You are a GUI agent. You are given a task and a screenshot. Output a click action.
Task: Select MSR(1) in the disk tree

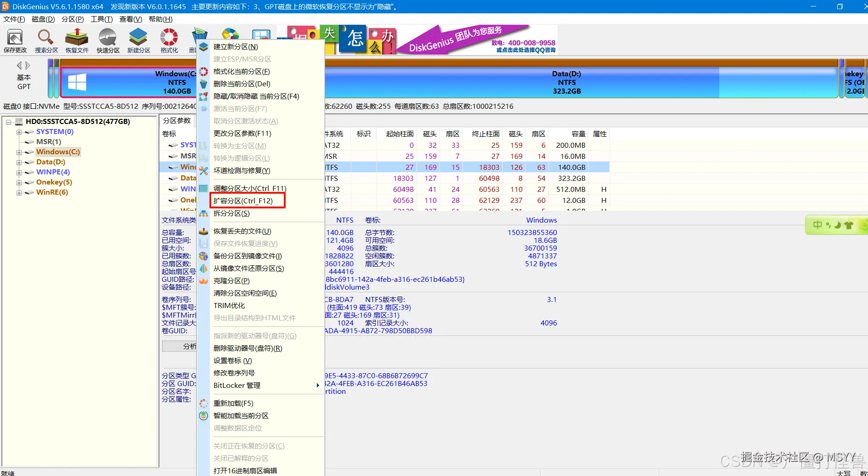pyautogui.click(x=49, y=142)
